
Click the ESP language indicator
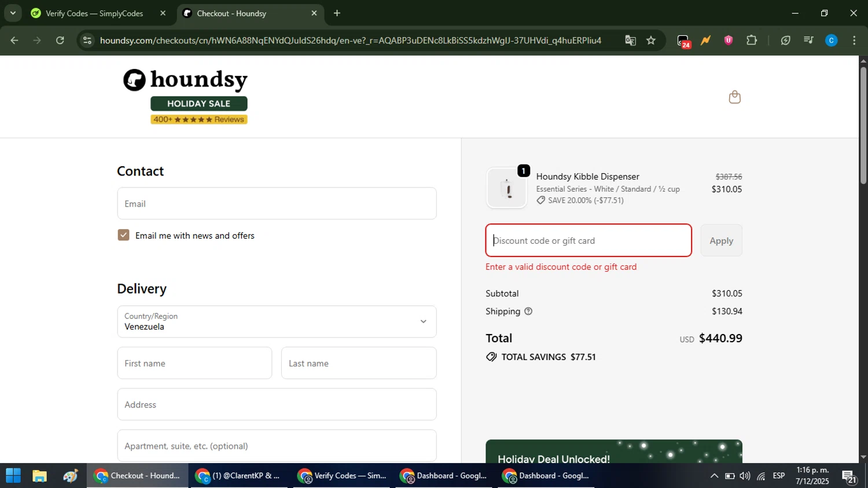click(779, 476)
